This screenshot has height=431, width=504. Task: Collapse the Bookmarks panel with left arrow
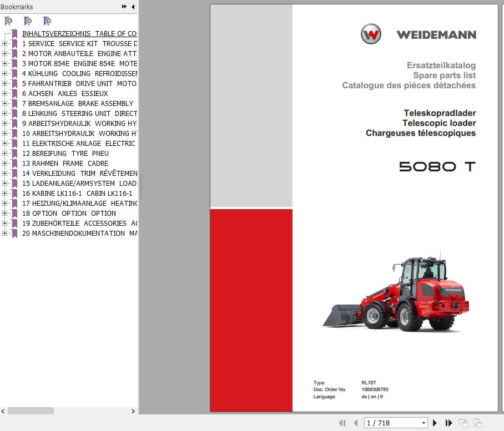point(133,7)
